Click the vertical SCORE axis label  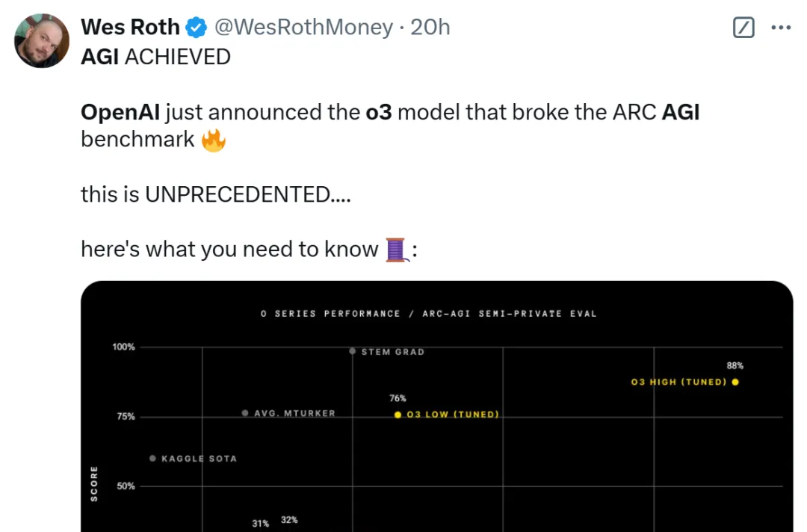click(93, 483)
